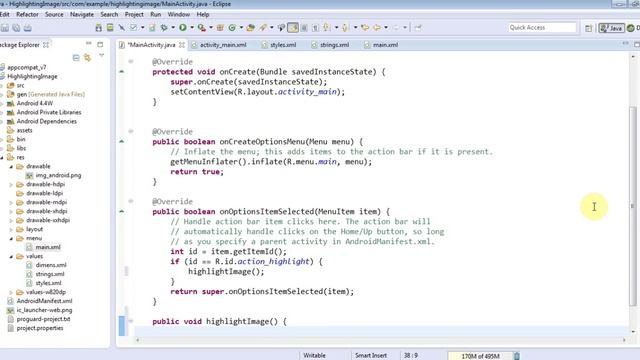Expand the values-w820dp folder

11,292
